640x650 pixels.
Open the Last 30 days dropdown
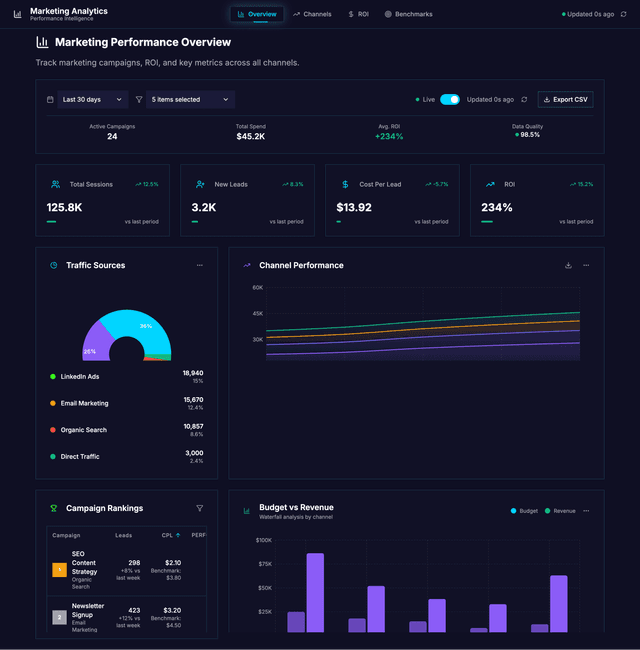93,100
